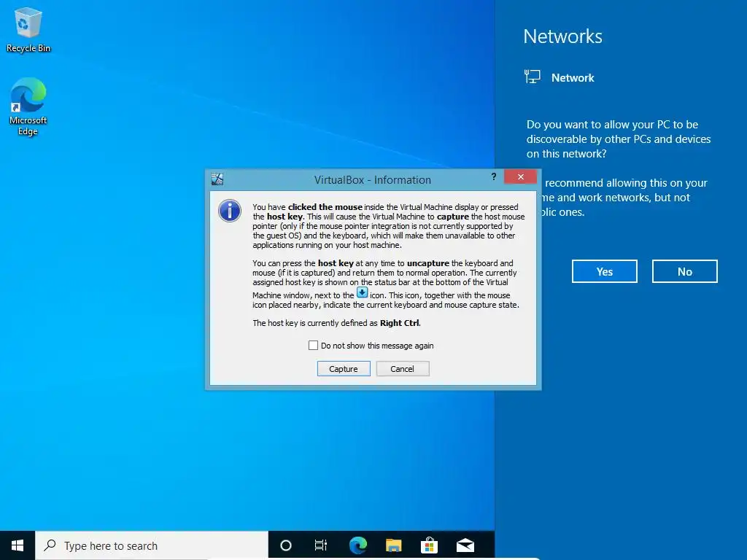Click the blue information icon in dialog
Image resolution: width=747 pixels, height=560 pixels.
230,211
